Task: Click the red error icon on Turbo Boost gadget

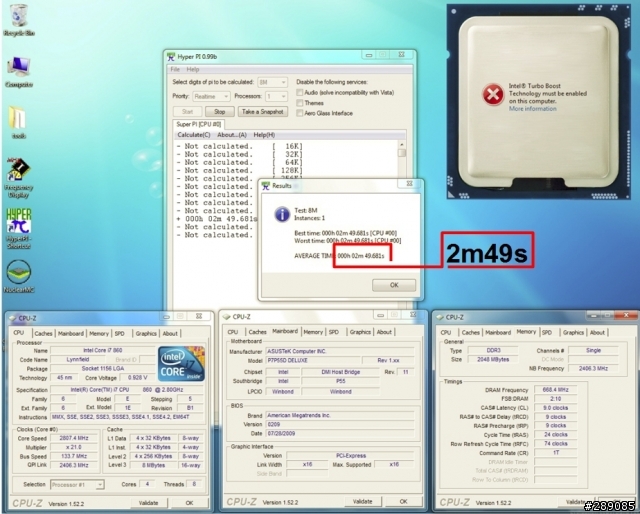Action: tap(493, 94)
